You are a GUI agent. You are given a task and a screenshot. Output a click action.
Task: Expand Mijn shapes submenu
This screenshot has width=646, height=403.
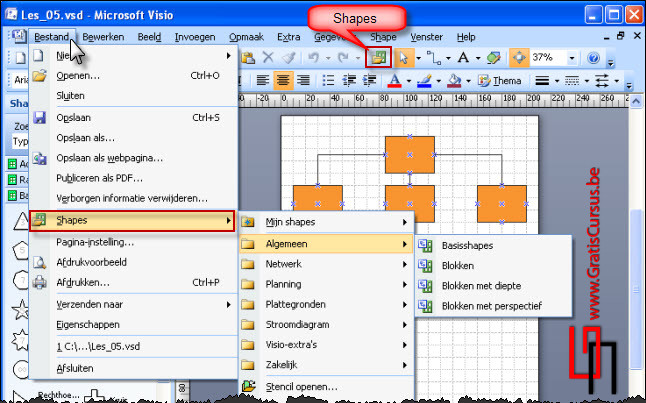pyautogui.click(x=326, y=222)
